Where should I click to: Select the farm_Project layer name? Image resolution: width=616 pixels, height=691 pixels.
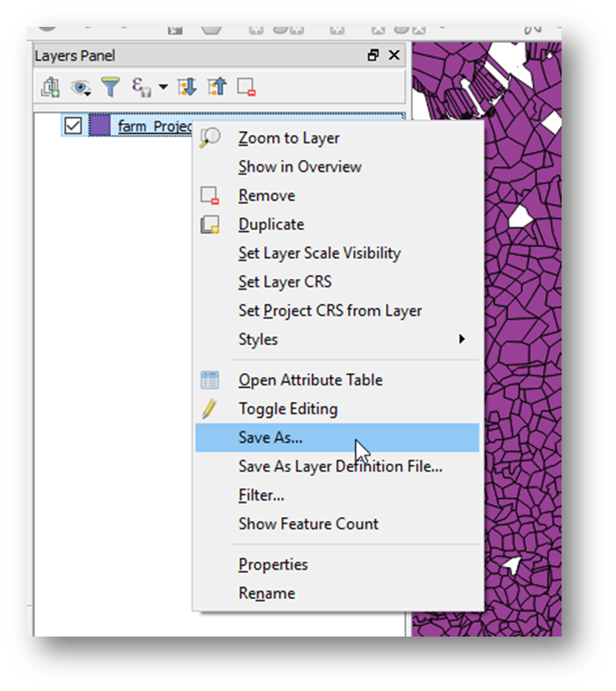coord(155,126)
